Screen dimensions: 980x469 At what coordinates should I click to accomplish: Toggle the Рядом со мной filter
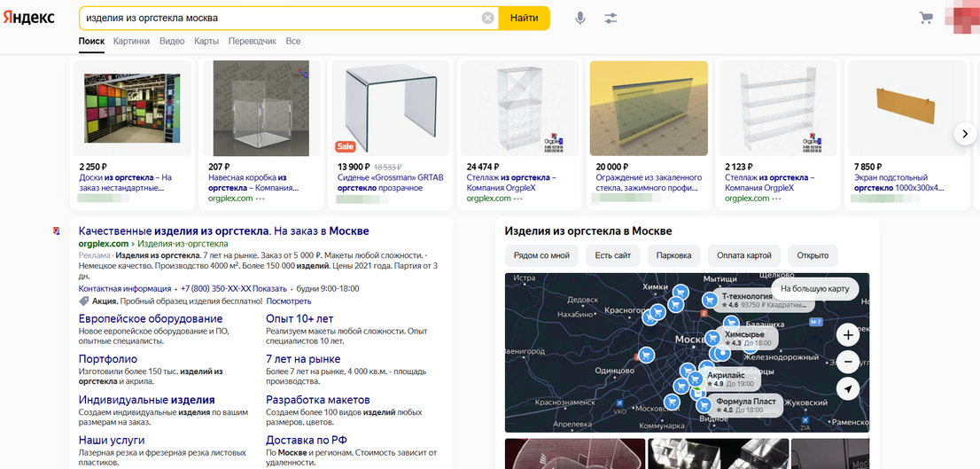(542, 255)
